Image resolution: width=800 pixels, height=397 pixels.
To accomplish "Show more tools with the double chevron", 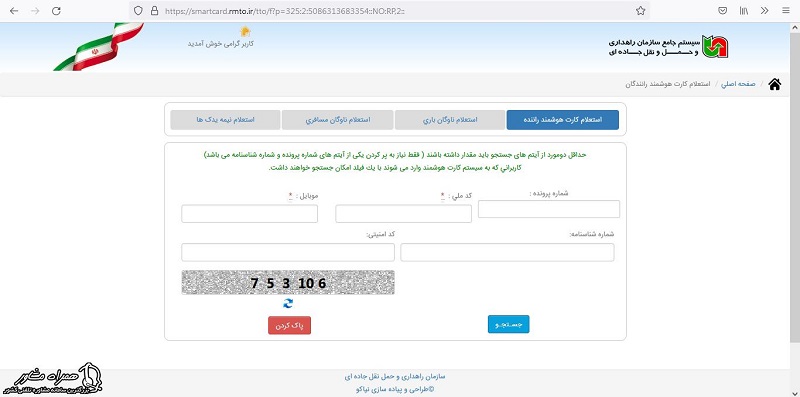I will coord(764,11).
